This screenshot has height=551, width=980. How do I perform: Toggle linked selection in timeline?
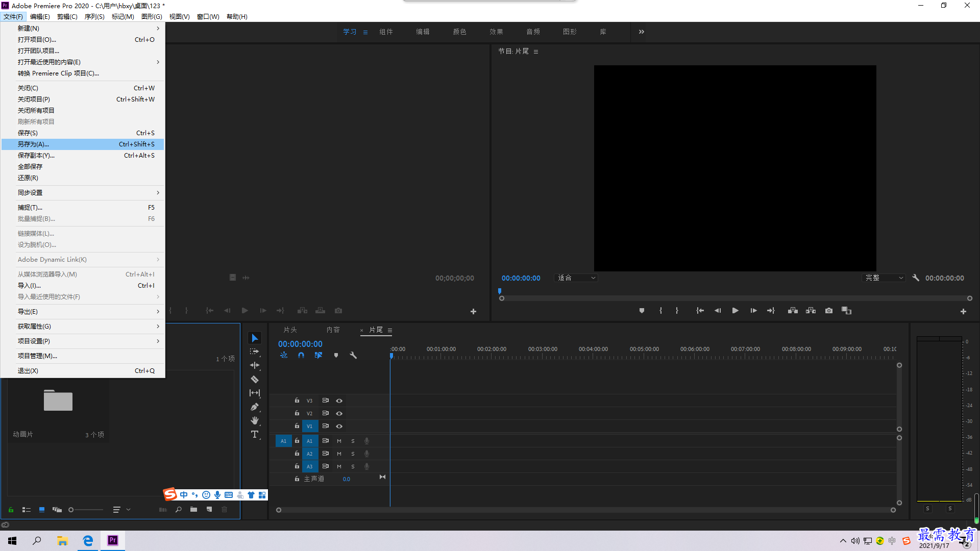(318, 355)
